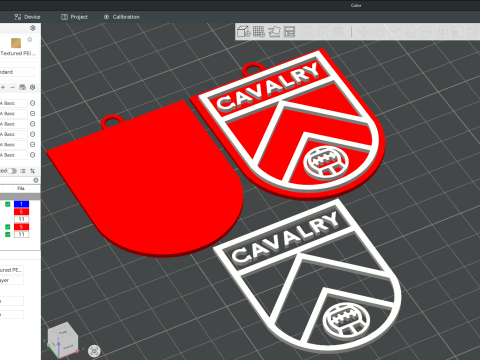Select the greyed Rotate tool icon
Image resolution: width=480 pixels, height=360 pixels.
[x=379, y=32]
